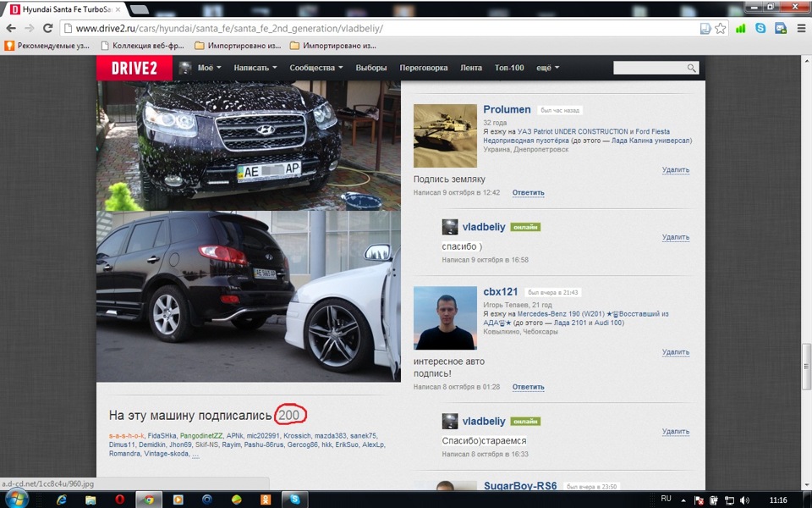The height and width of the screenshot is (508, 812).
Task: Click the DRIVE2 logo
Action: coord(134,68)
